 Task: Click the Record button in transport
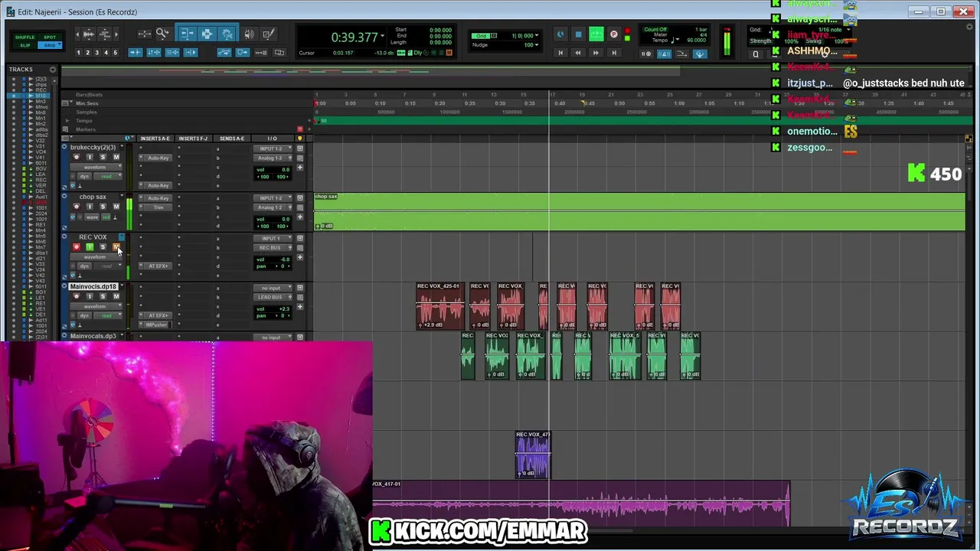click(613, 34)
